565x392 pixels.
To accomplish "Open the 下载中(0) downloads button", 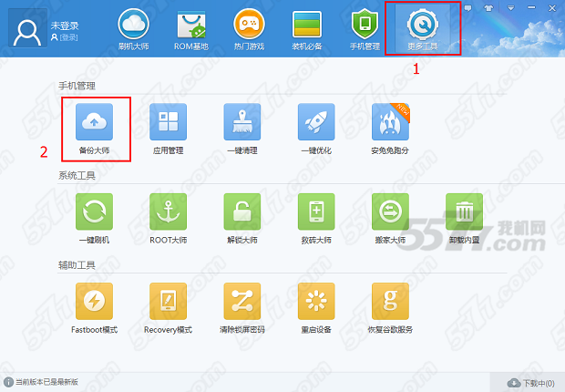I will pyautogui.click(x=530, y=383).
